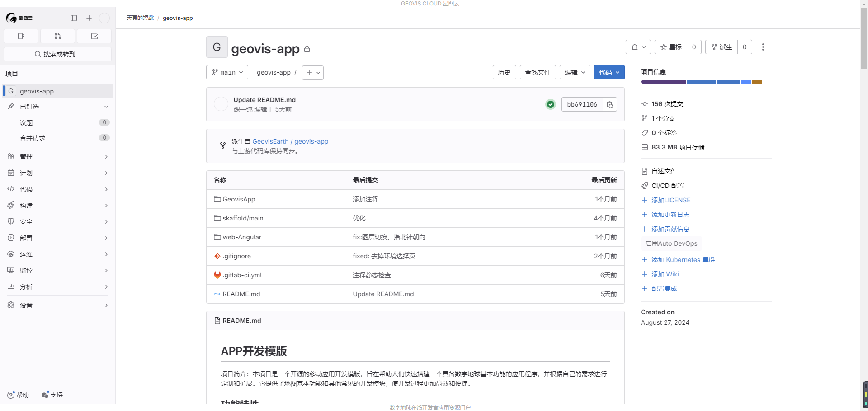The height and width of the screenshot is (411, 868).
Task: Expand the Build section in the sidebar
Action: pos(57,205)
